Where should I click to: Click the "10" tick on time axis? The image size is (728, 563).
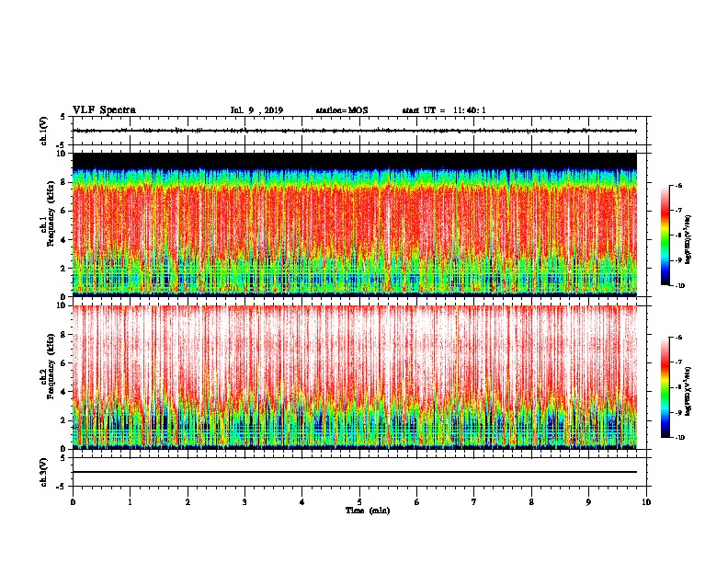[646, 502]
